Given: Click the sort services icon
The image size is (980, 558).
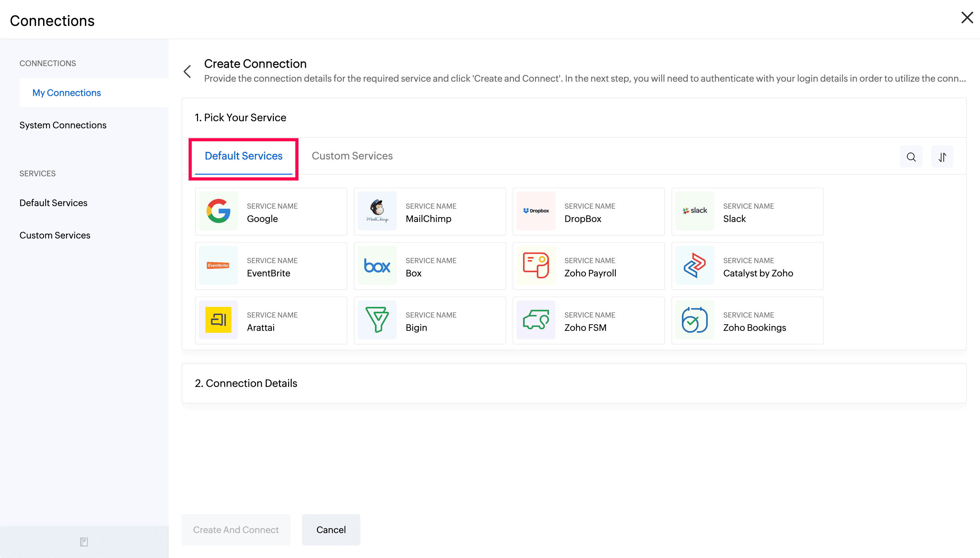Looking at the screenshot, I should (942, 157).
